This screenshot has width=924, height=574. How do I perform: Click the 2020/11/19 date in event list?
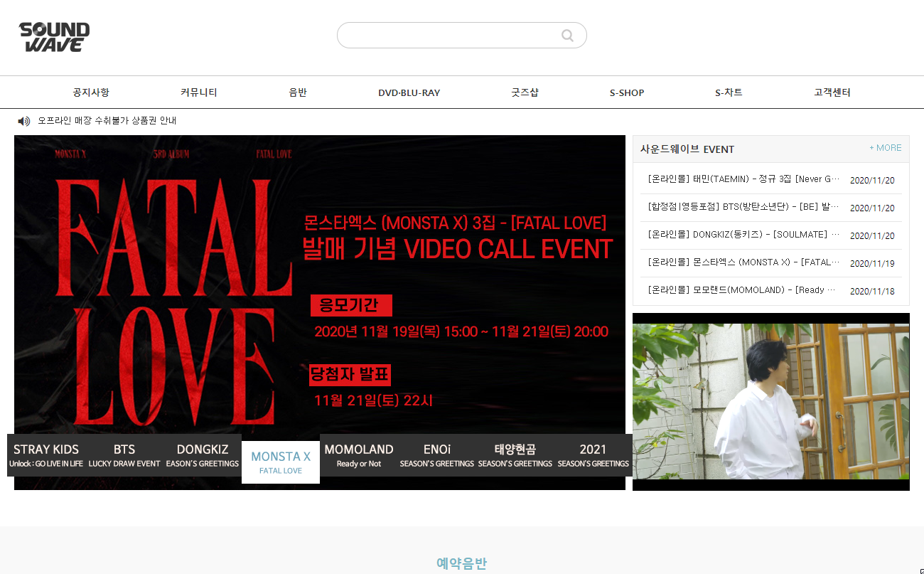(x=872, y=263)
